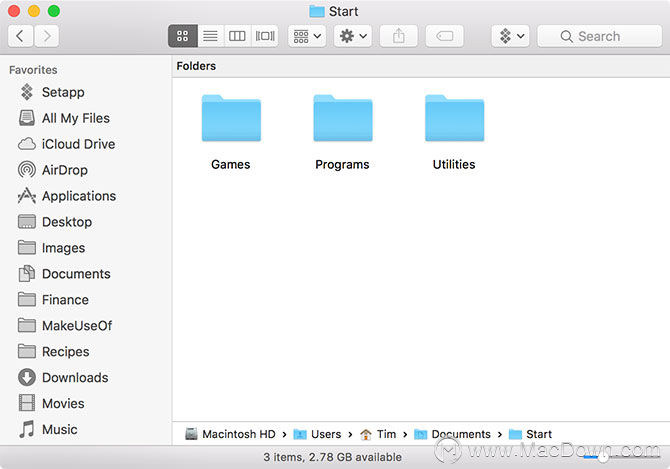Click Macintosh HD in path bar

(231, 434)
